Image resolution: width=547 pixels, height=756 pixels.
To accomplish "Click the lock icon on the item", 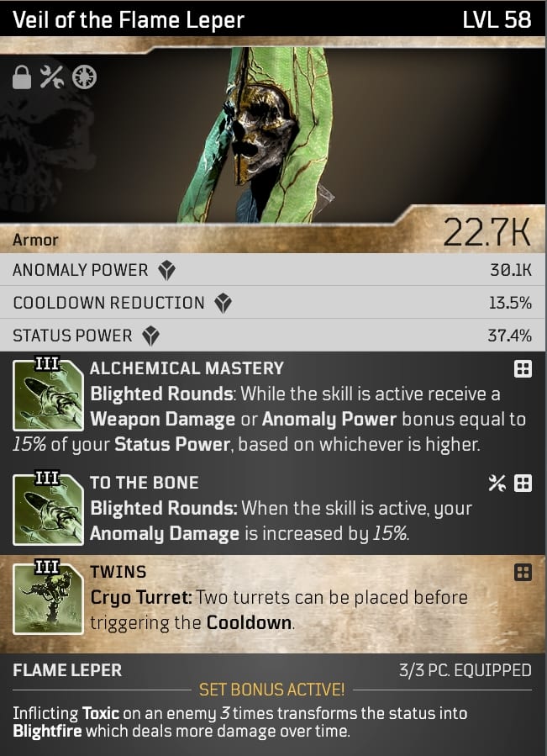I will [22, 77].
